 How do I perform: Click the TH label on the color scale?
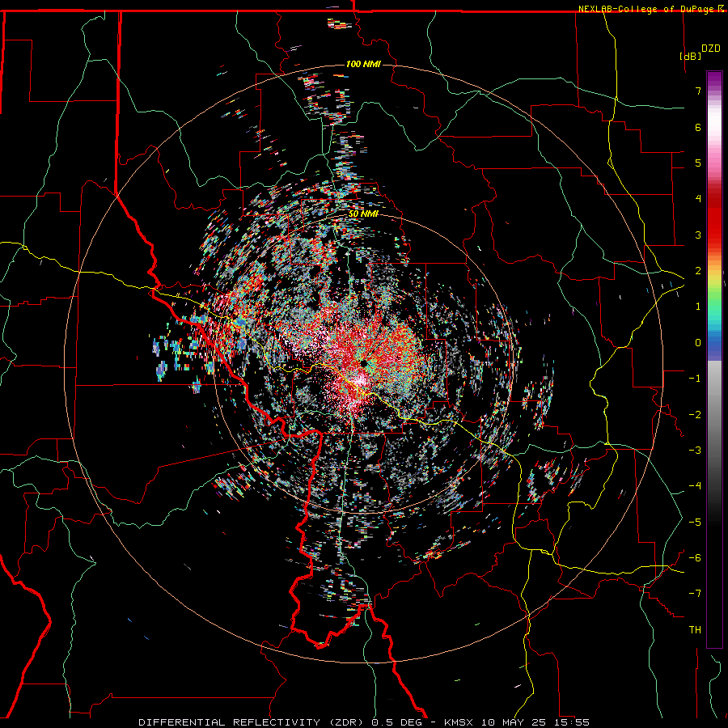click(x=695, y=630)
